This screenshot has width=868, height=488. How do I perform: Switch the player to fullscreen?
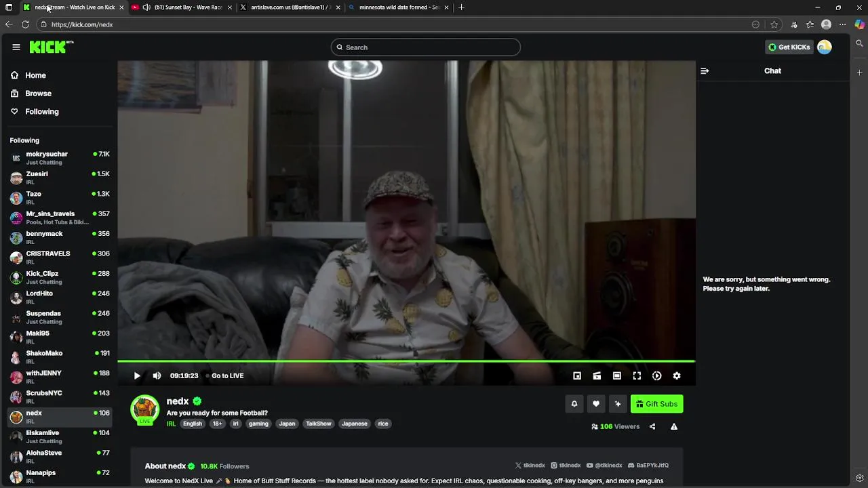637,375
